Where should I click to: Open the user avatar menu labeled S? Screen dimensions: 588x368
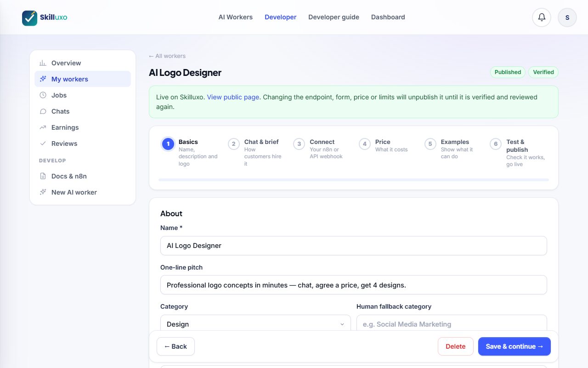(x=567, y=17)
